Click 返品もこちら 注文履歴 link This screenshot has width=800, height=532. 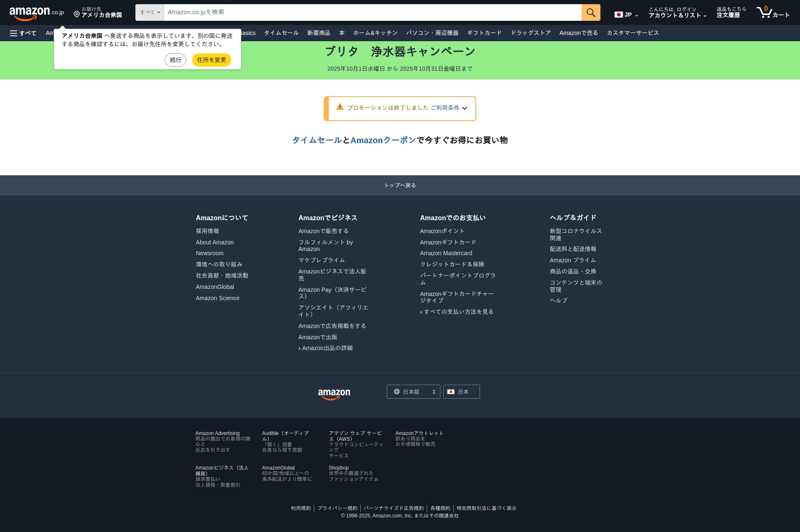(x=731, y=12)
